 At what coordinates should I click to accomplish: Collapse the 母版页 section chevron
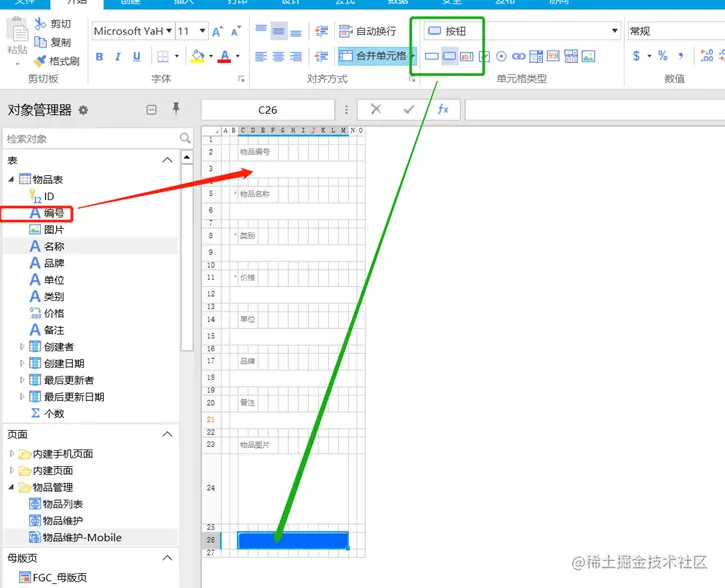pos(167,558)
